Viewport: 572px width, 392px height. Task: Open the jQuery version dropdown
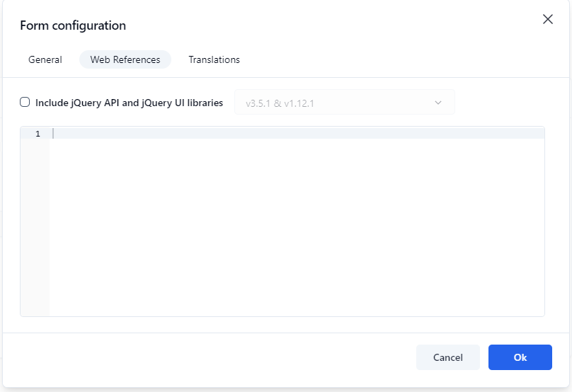(344, 103)
